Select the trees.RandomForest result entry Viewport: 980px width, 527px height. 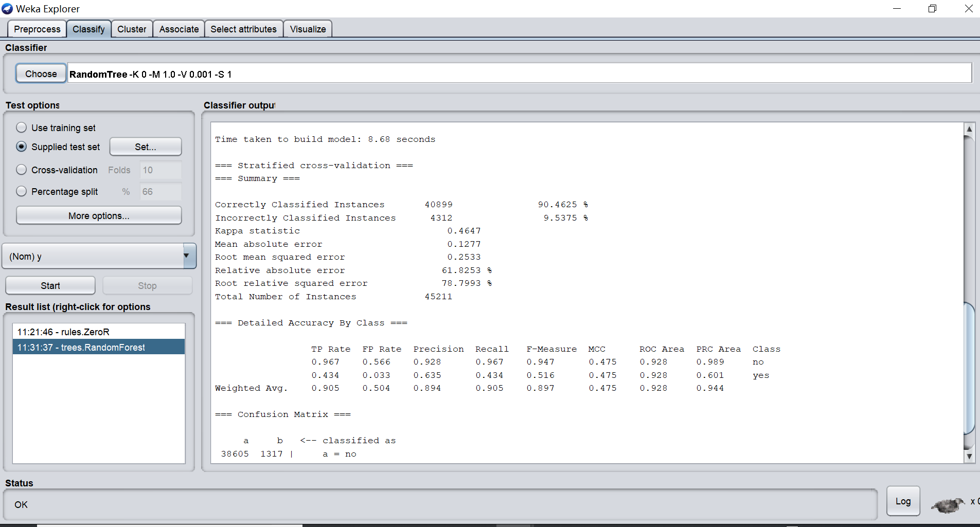click(x=99, y=347)
